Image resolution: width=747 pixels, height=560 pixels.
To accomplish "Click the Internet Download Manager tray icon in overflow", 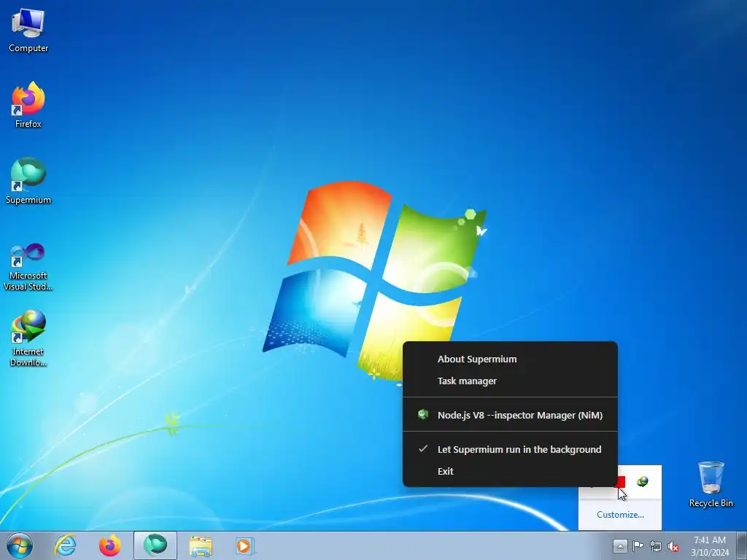I will click(643, 482).
